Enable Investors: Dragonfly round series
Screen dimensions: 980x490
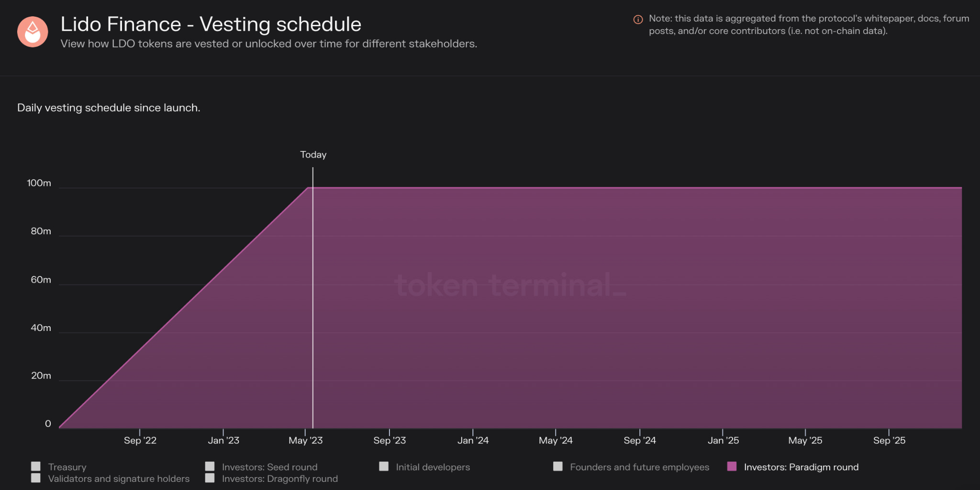[210, 478]
